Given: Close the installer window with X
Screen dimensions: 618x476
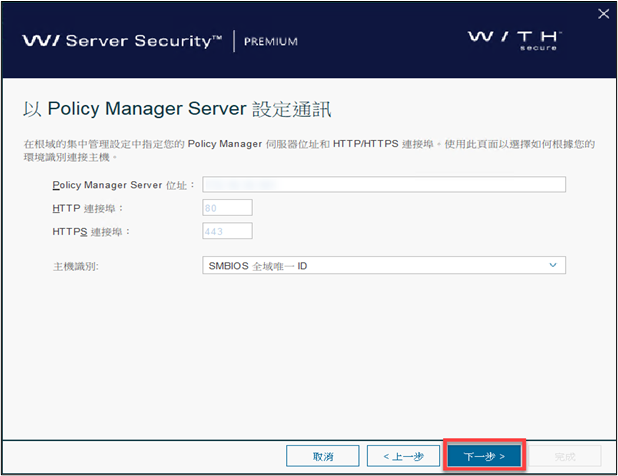Looking at the screenshot, I should point(603,13).
